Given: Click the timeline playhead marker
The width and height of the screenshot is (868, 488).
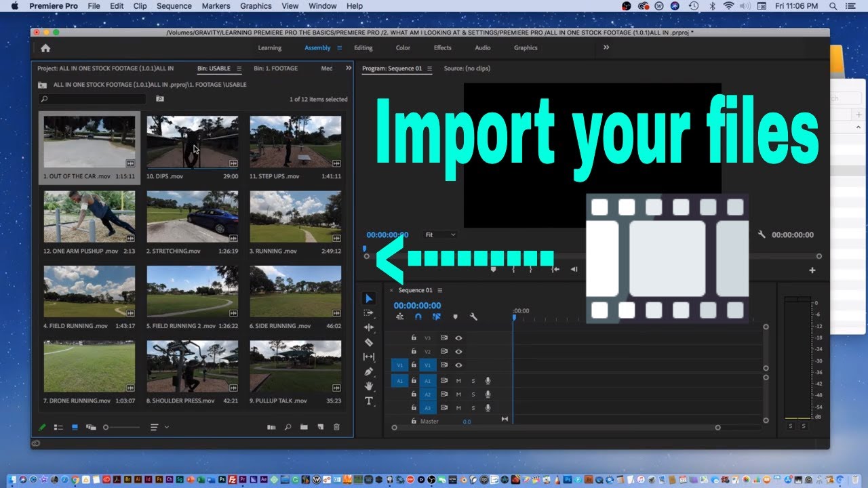Looking at the screenshot, I should pos(514,317).
